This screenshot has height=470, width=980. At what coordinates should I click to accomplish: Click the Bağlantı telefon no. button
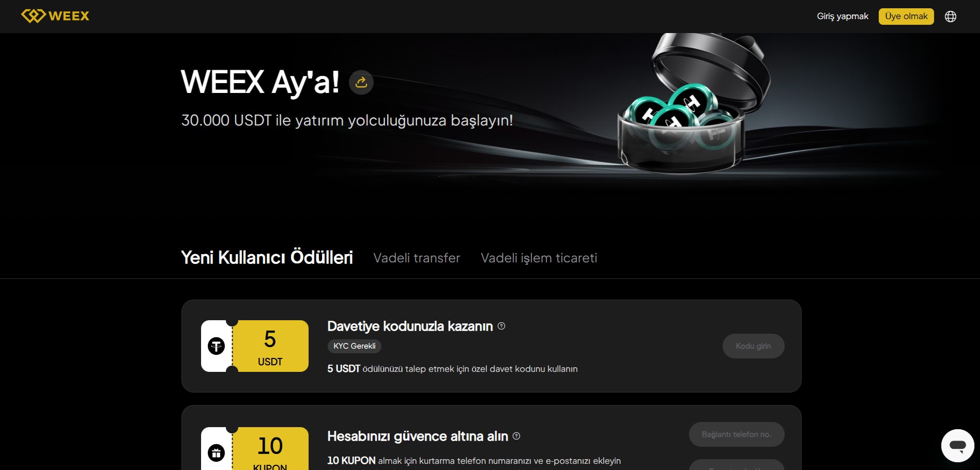(737, 434)
